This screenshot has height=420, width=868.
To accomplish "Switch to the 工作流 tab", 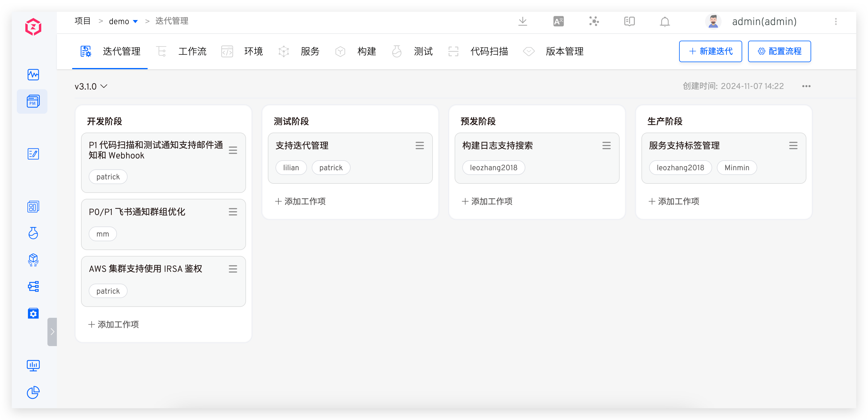I will pyautogui.click(x=192, y=51).
